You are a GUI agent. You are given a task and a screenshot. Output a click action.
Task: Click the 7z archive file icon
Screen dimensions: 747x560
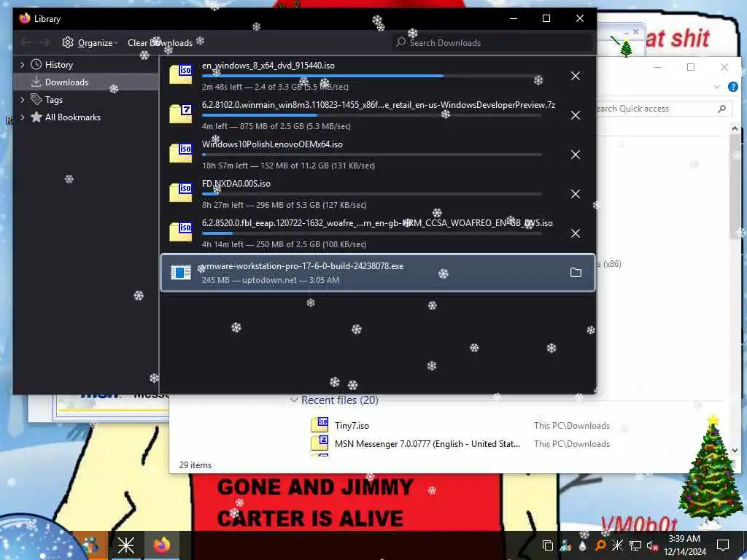181,114
